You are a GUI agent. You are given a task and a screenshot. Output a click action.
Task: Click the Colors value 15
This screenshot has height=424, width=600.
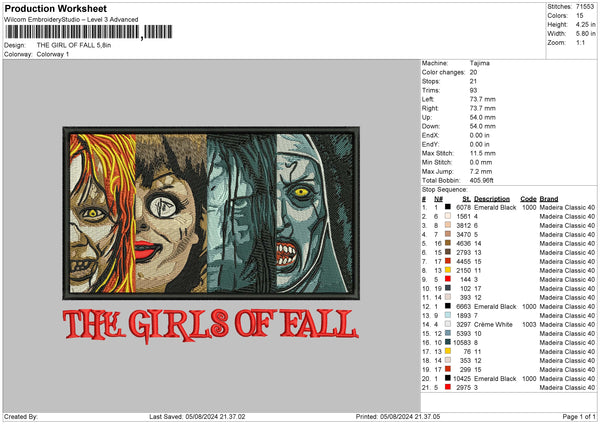point(580,16)
